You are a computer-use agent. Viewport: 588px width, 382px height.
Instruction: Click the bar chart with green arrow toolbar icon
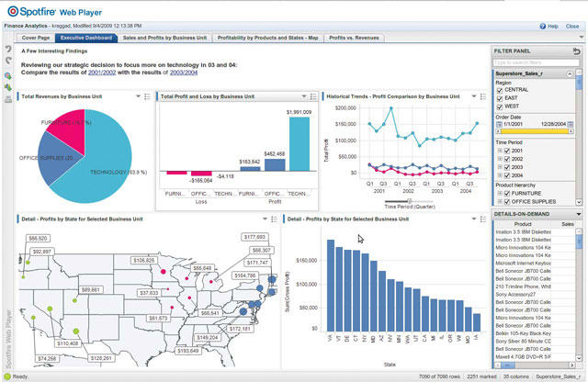(8, 87)
